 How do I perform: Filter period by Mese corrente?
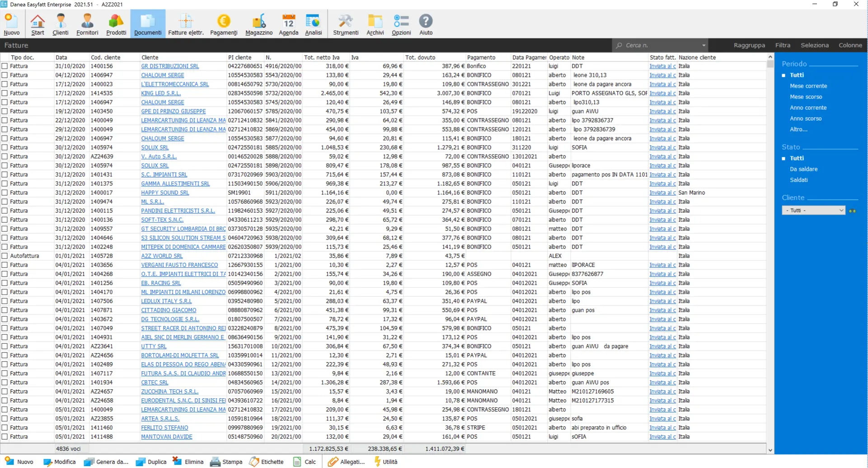[x=808, y=86]
